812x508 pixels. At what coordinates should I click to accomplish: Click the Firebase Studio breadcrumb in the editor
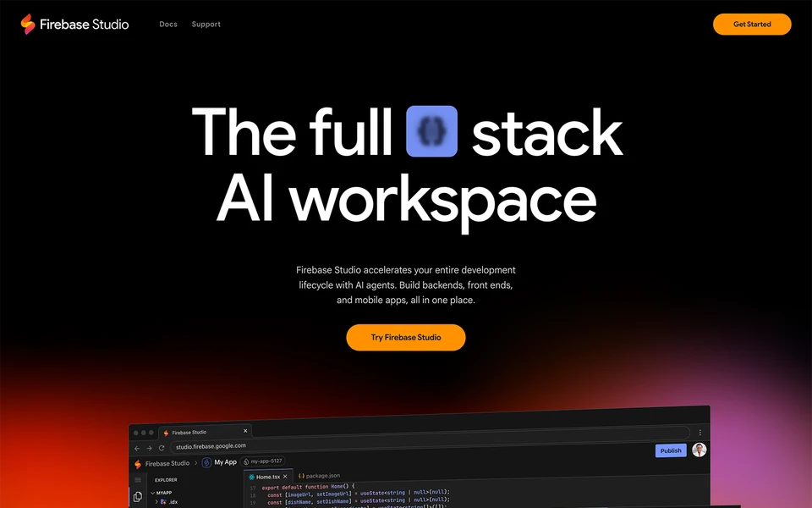pyautogui.click(x=167, y=463)
